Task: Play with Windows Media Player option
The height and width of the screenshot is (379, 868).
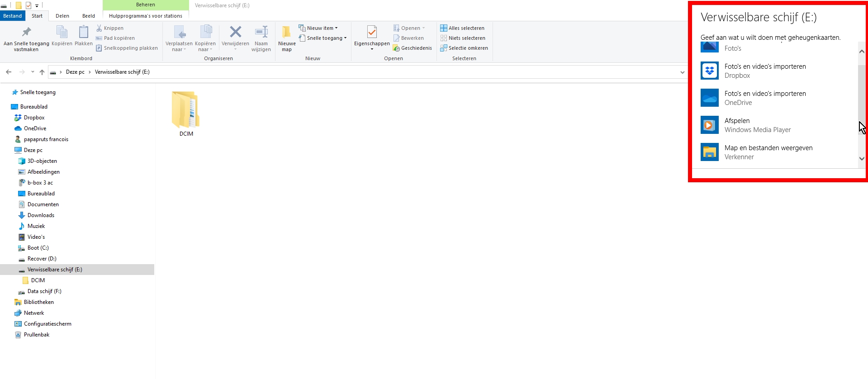Action: [757, 125]
